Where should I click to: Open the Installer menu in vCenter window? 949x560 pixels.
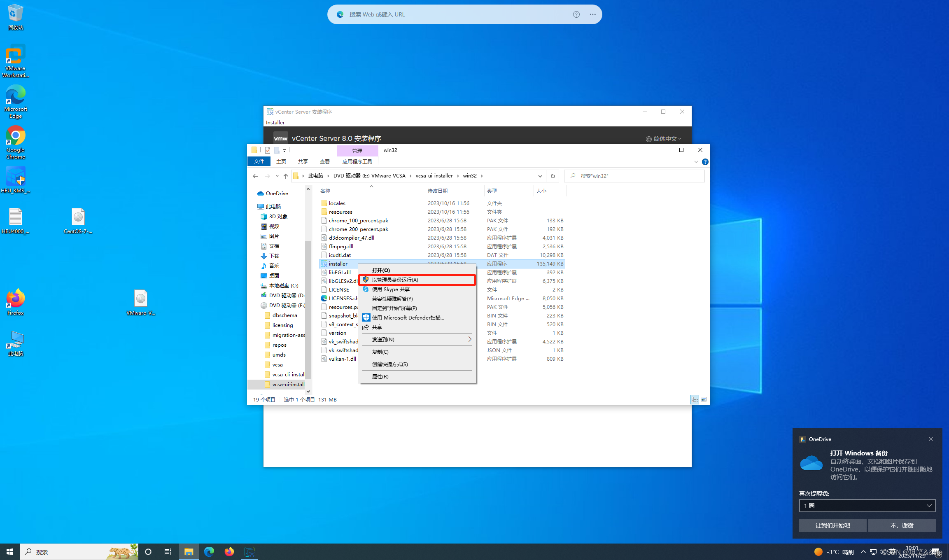275,122
